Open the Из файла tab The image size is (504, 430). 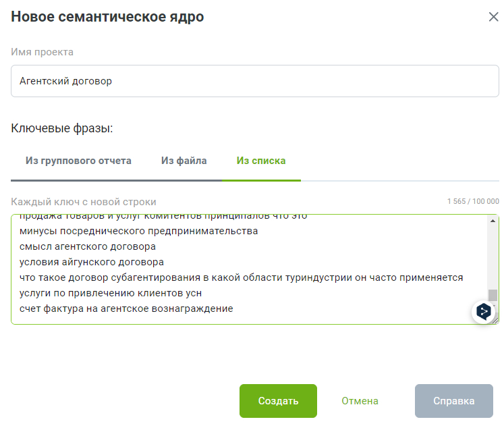pyautogui.click(x=184, y=161)
